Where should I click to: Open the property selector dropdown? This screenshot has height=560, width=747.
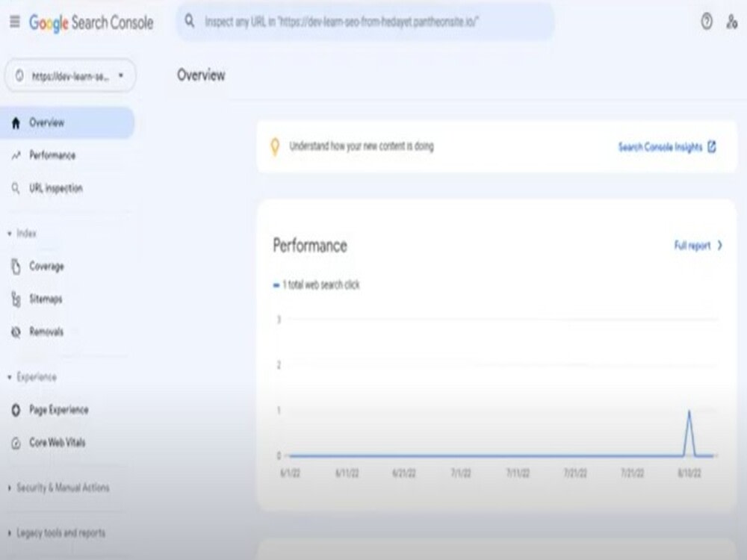(70, 75)
